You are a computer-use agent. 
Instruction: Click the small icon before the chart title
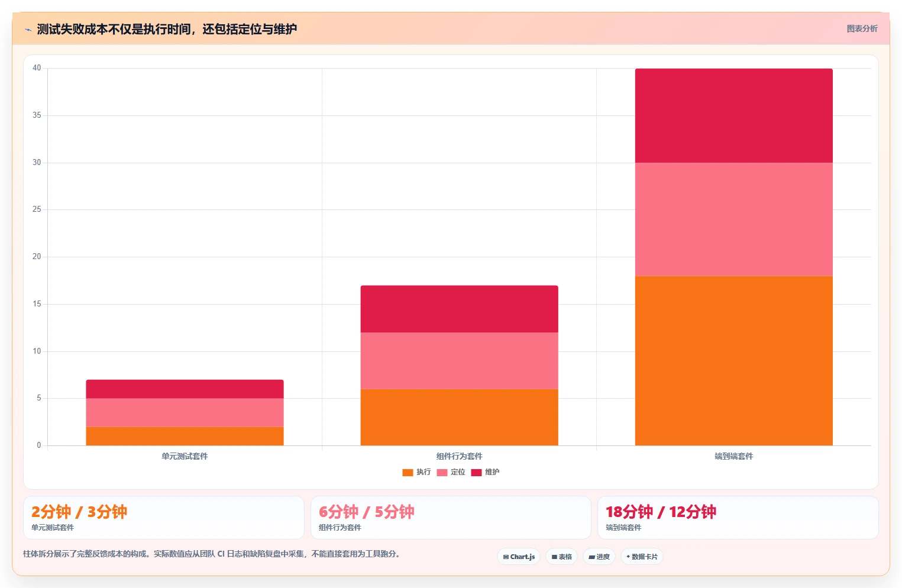click(28, 30)
